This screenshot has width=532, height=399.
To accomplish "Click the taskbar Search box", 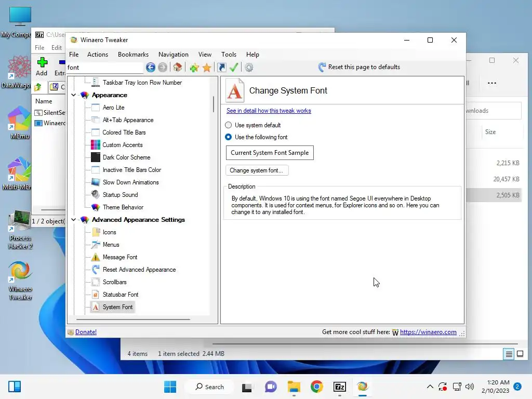I will [x=209, y=387].
